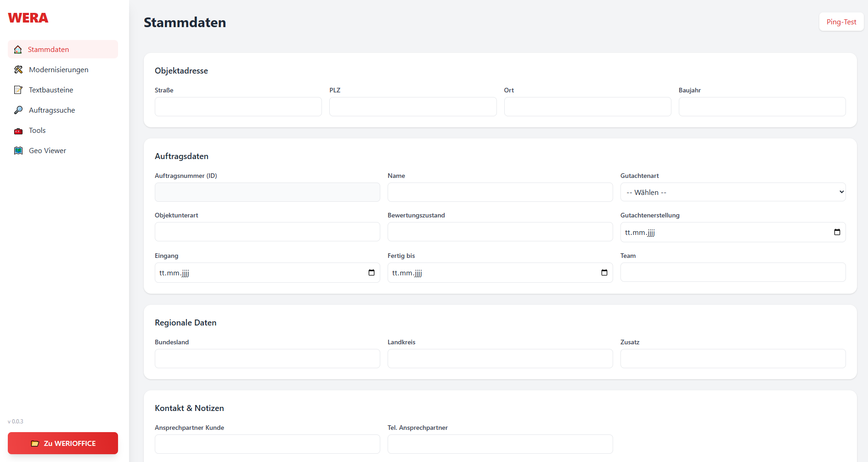Viewport: 868px width, 462px height.
Task: Focus the Tel. Ansprechpartner field
Action: pos(500,444)
